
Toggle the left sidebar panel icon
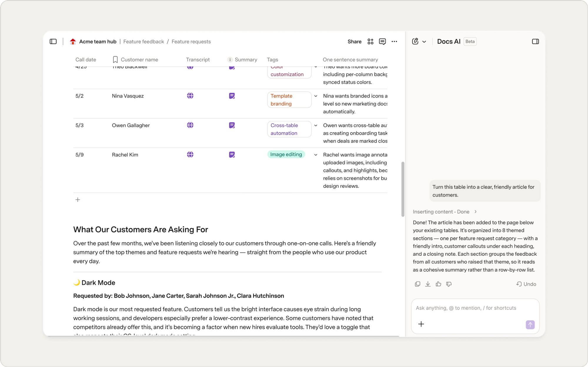click(x=53, y=41)
